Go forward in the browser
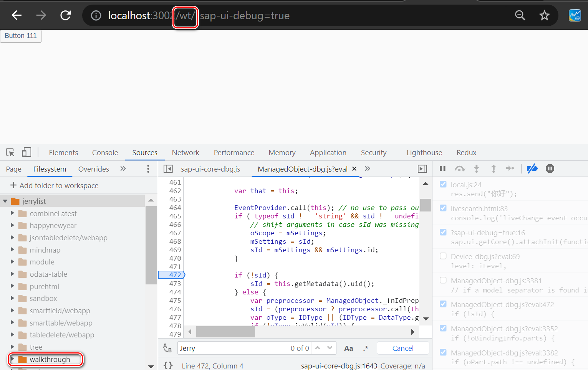This screenshot has height=370, width=588. pyautogui.click(x=41, y=15)
